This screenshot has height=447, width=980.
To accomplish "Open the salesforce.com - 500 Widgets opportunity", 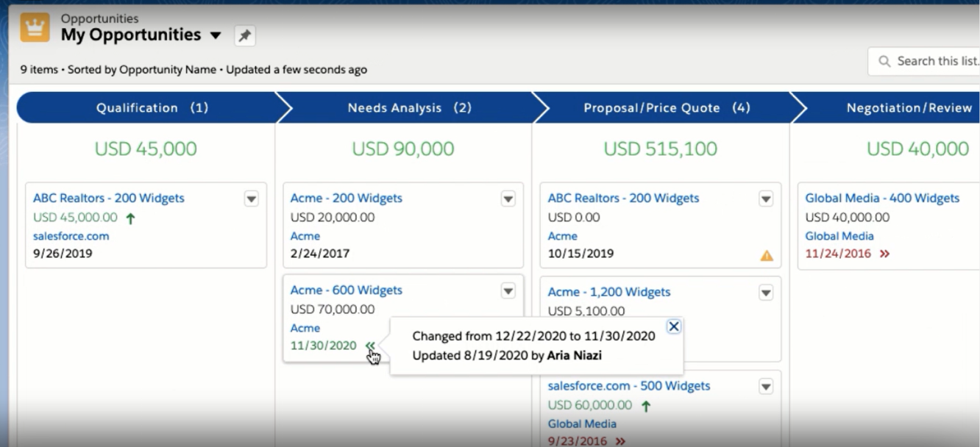I will point(629,386).
